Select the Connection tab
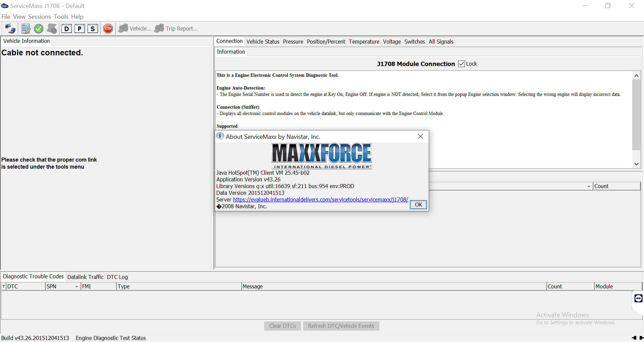Image resolution: width=644 pixels, height=342 pixels. pyautogui.click(x=229, y=41)
